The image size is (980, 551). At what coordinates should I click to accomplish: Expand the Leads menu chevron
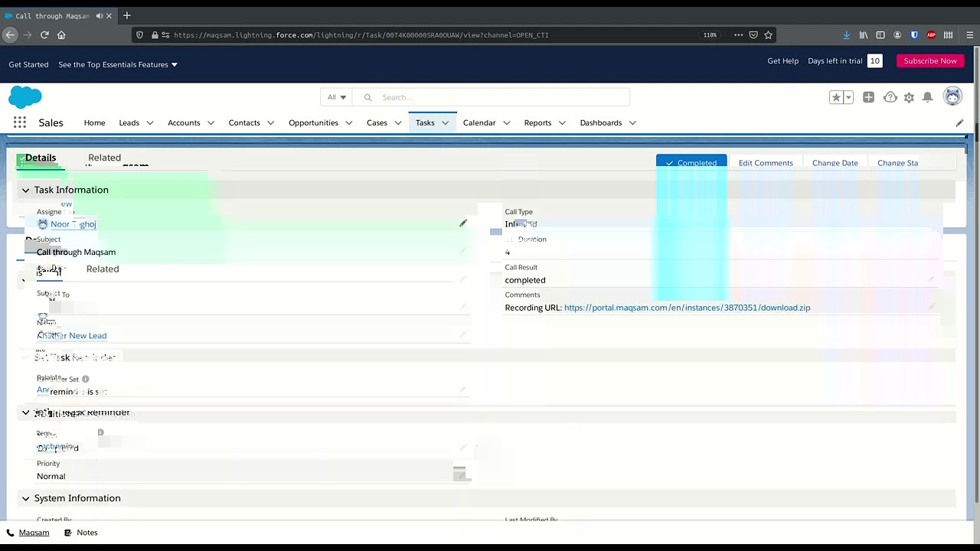pos(150,122)
